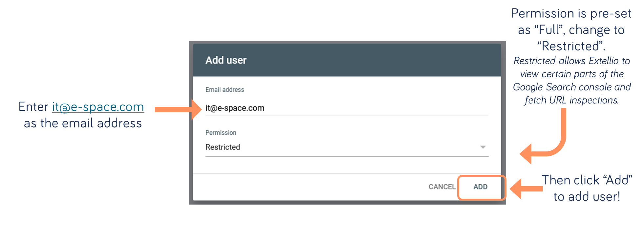This screenshot has height=238, width=644.
Task: Click the Email address field label
Action: coord(225,90)
